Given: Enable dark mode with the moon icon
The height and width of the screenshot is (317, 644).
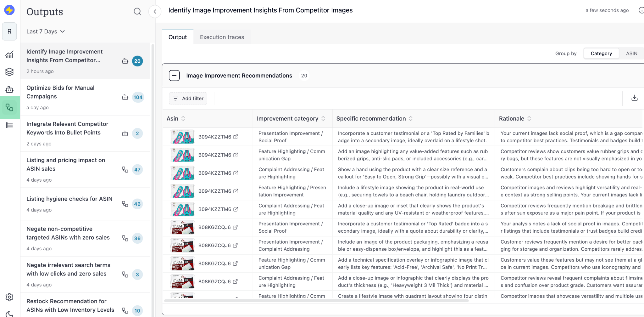Looking at the screenshot, I should pos(9,314).
